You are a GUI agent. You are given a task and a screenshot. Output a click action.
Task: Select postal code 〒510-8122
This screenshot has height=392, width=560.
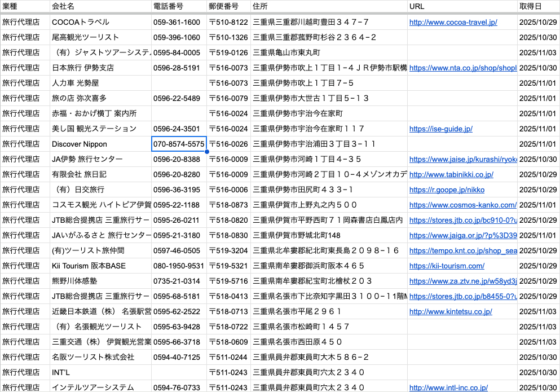tap(228, 22)
